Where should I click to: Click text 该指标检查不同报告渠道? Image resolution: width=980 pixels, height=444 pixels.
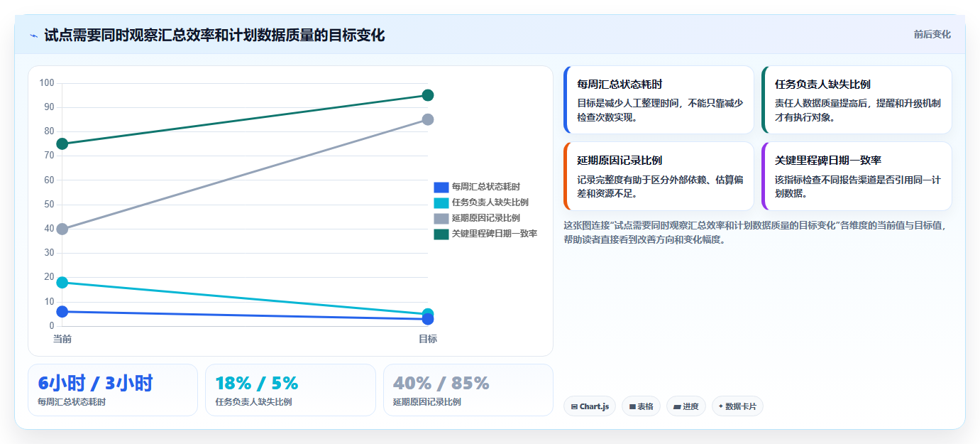coord(858,186)
